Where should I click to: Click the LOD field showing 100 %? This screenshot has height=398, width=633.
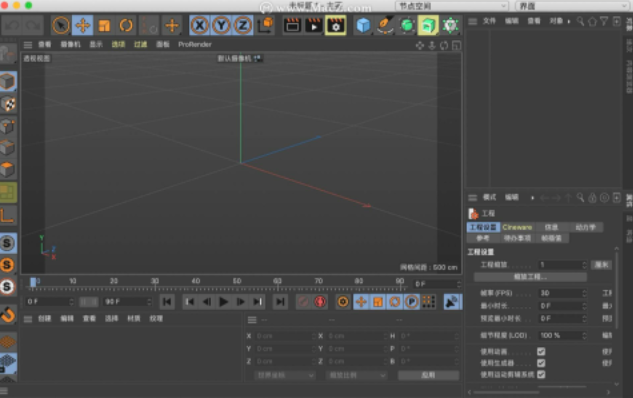pos(563,335)
